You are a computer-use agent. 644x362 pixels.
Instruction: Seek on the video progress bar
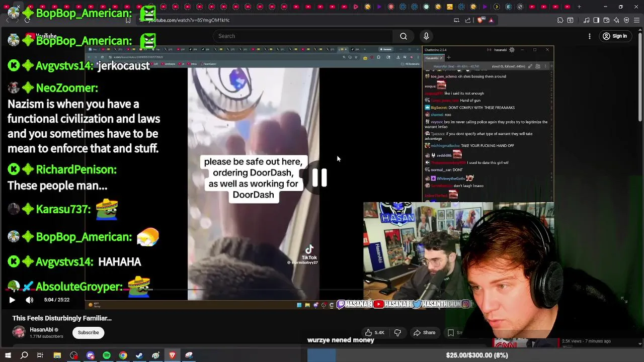322,290
